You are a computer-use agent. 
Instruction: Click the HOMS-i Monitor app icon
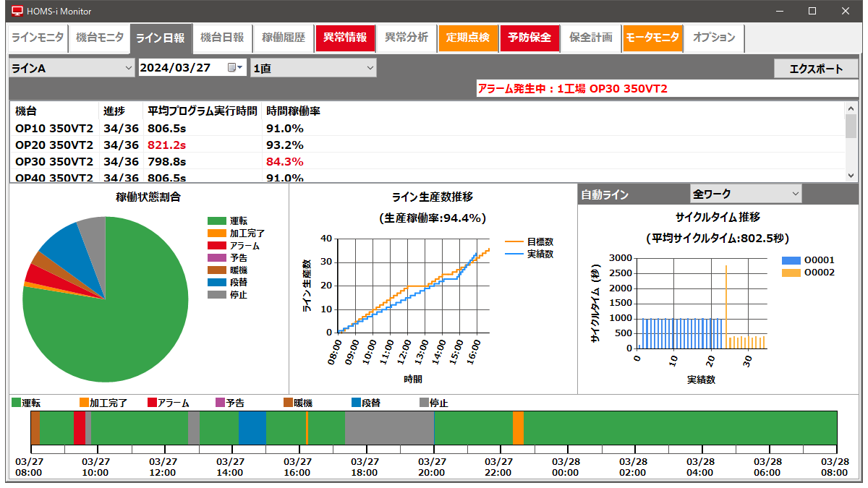[x=17, y=12]
